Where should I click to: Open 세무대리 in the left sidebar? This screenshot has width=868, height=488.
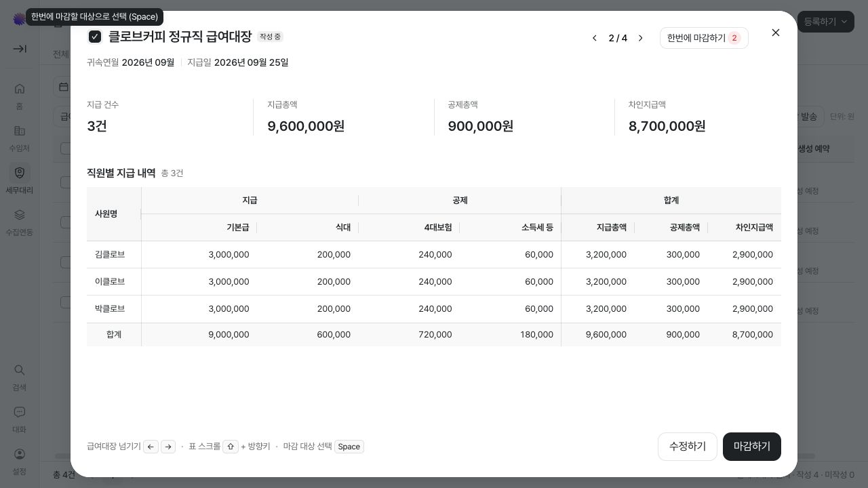(20, 180)
